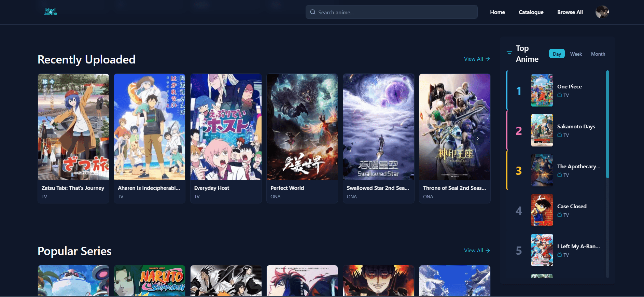The height and width of the screenshot is (297, 644).
Task: Click the Top Anime filter icon
Action: coord(509,54)
